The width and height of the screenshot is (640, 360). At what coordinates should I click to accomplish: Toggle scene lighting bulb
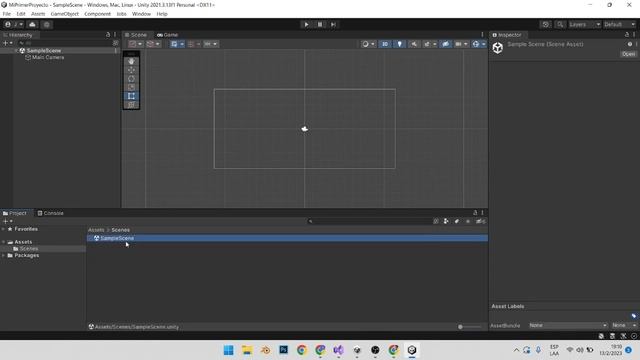pyautogui.click(x=399, y=44)
